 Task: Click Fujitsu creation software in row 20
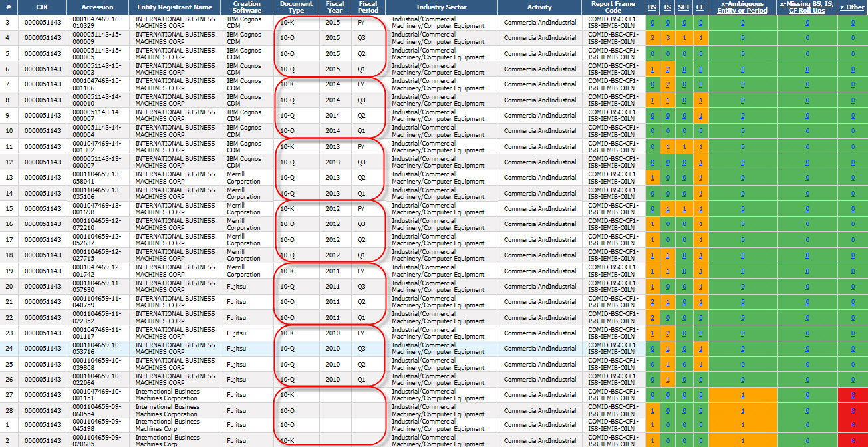click(236, 287)
